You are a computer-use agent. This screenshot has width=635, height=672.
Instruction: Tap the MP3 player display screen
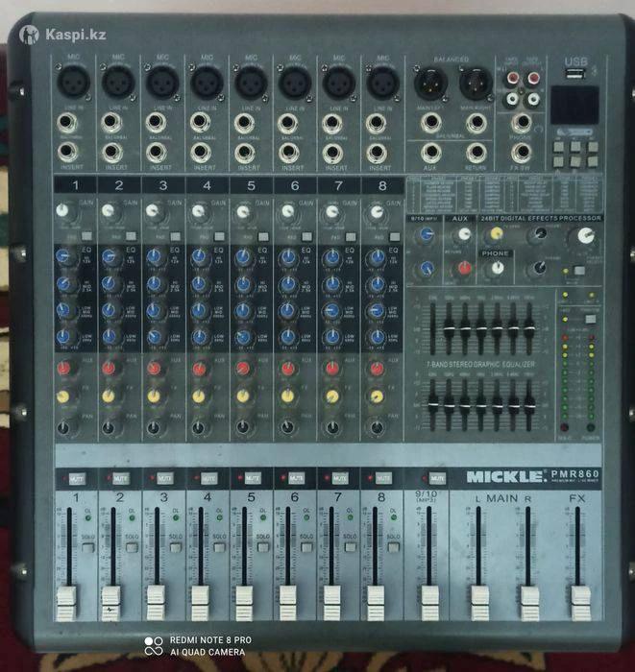(574, 106)
